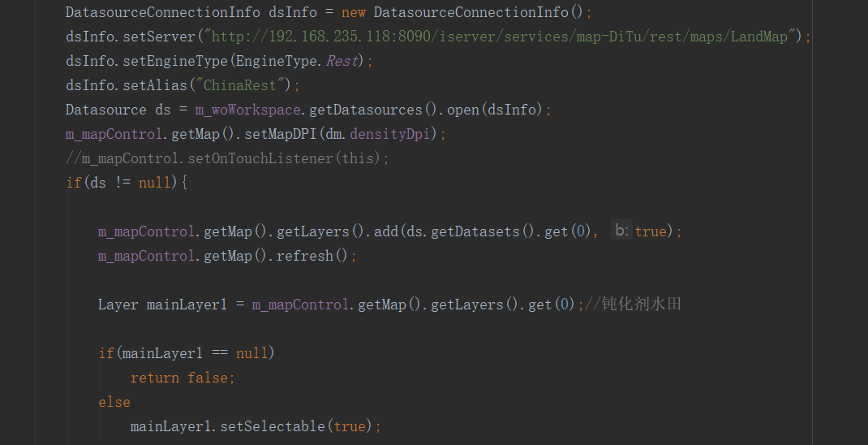The image size is (868, 445).
Task: Click the else keyword
Action: pyautogui.click(x=114, y=402)
